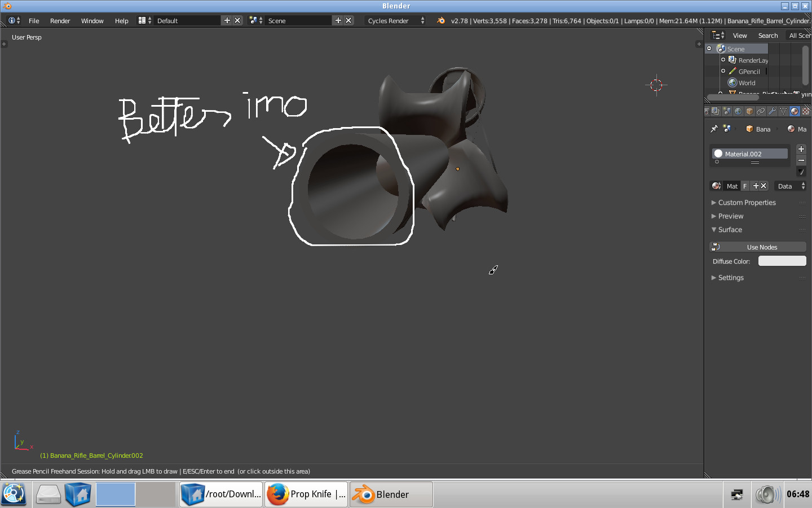The height and width of the screenshot is (508, 812).
Task: Expand the GPencil entry in outliner
Action: click(723, 71)
